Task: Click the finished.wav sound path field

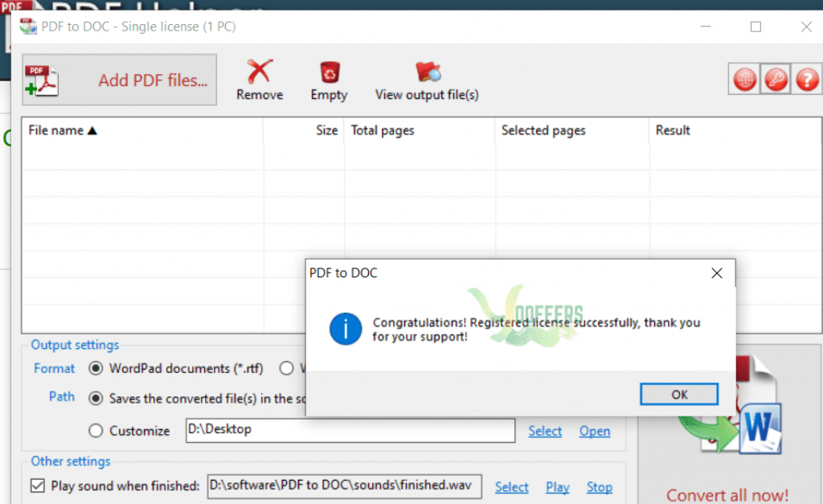Action: [x=344, y=486]
